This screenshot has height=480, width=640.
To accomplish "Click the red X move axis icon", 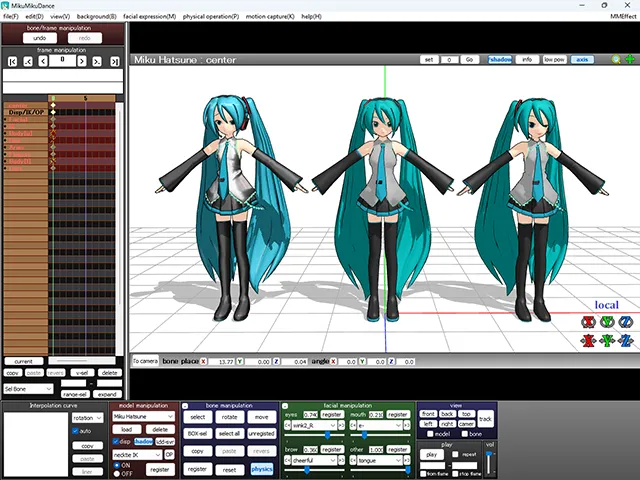I will tap(588, 340).
